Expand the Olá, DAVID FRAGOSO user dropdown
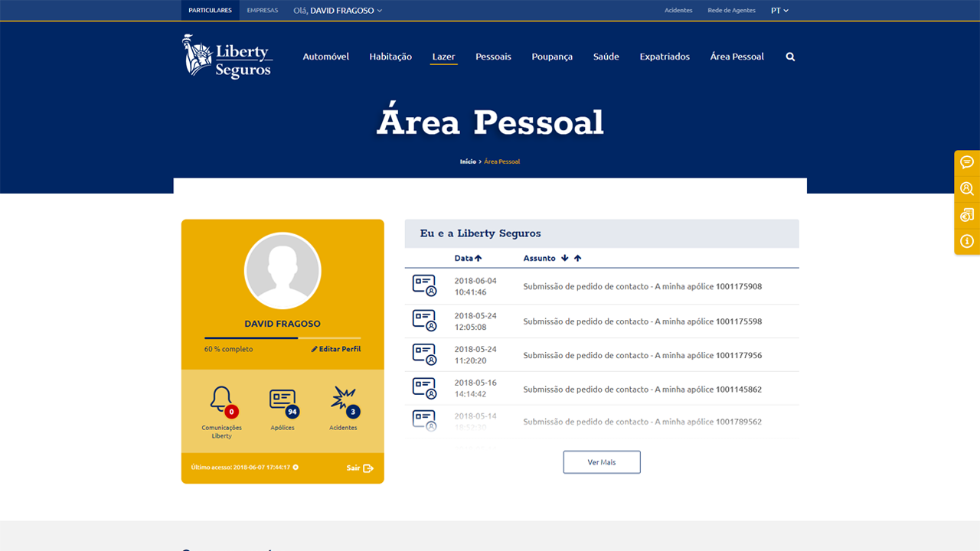Viewport: 980px width, 551px height. (338, 11)
